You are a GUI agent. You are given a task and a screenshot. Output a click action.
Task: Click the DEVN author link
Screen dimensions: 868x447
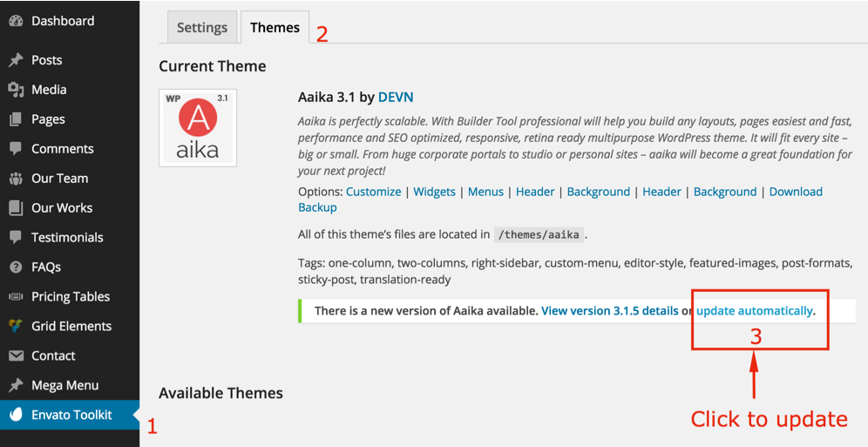click(396, 98)
